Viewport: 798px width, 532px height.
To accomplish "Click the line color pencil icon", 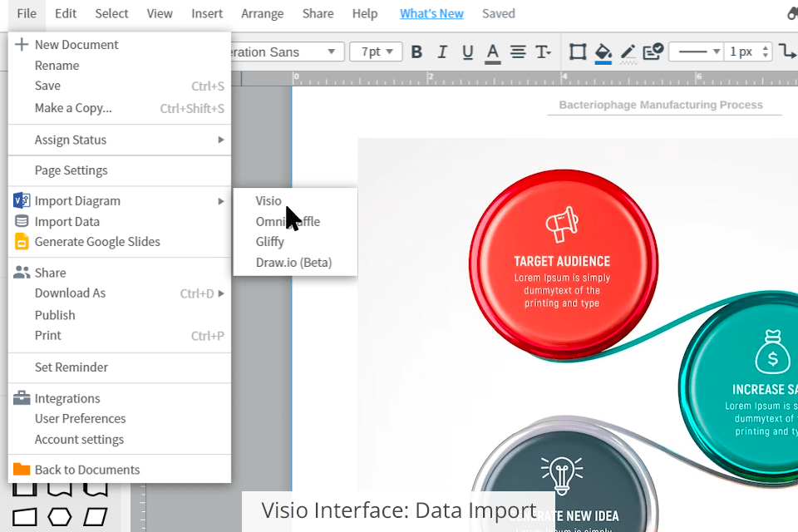I will (628, 52).
